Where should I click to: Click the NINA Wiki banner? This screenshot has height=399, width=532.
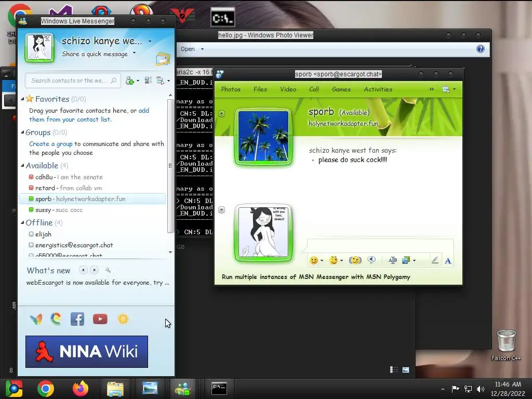[87, 352]
